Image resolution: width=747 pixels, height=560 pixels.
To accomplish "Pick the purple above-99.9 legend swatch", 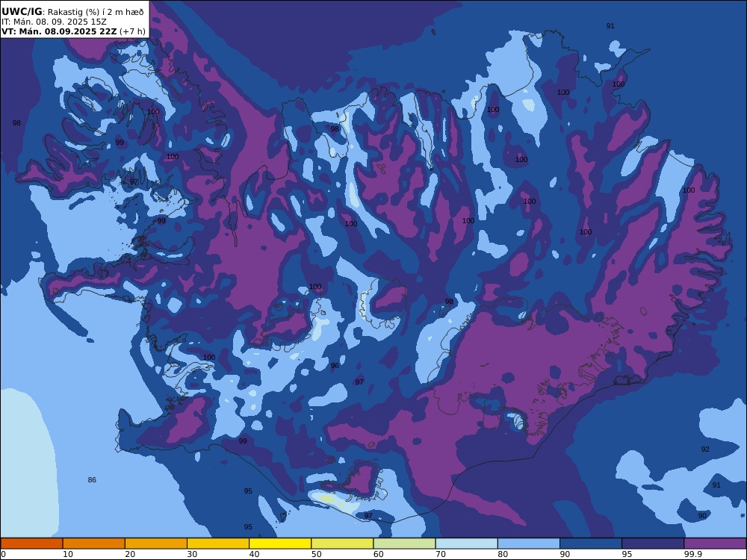I will pos(715,544).
